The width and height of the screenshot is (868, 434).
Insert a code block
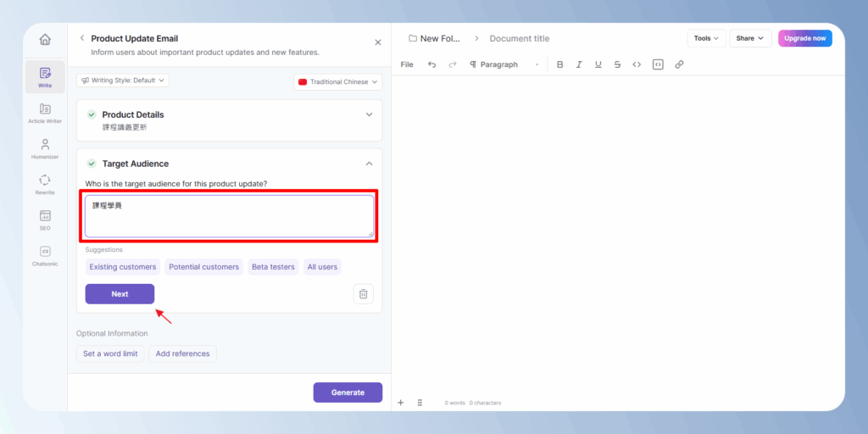coord(658,64)
